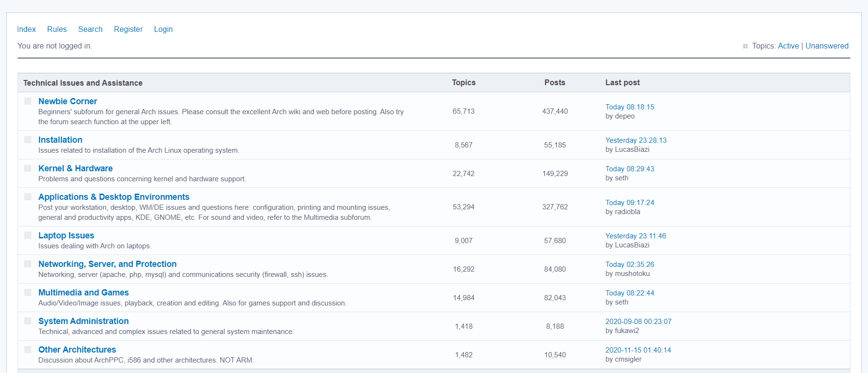Click the status icon beside Installation forum
Screen dimensions: 868x373
point(28,140)
